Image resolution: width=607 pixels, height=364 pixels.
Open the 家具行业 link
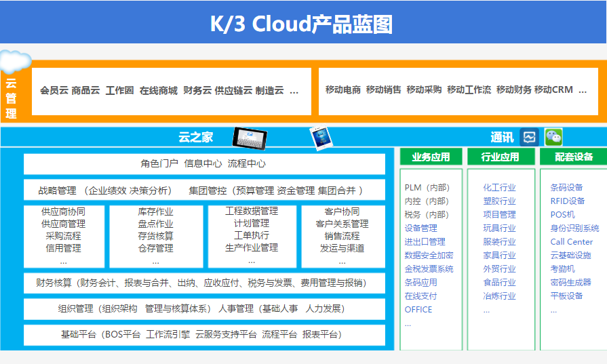(x=499, y=256)
